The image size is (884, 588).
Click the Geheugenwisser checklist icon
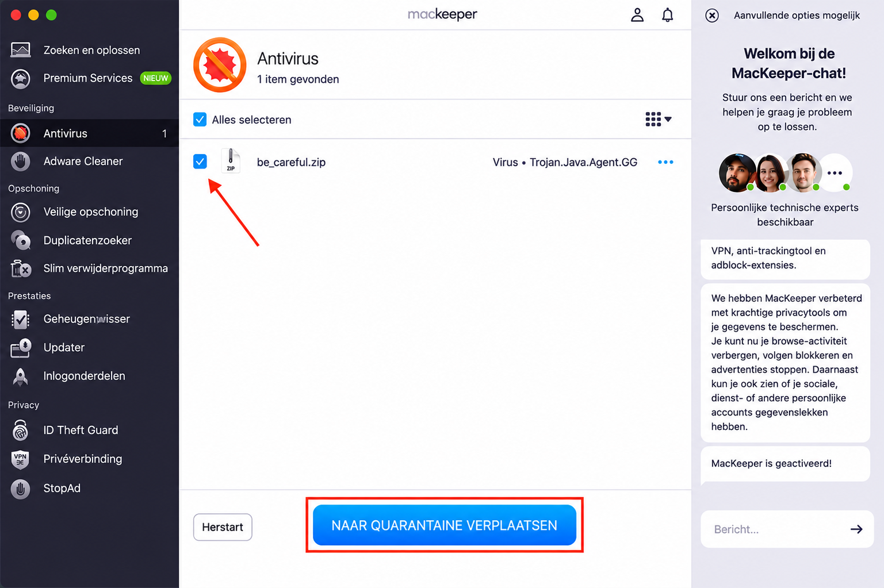21,319
